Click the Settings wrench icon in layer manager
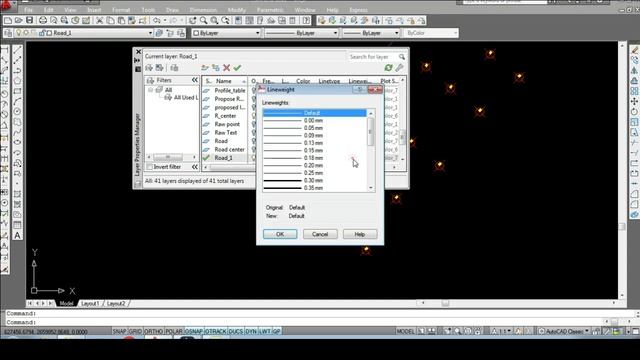640x360 pixels. pos(399,68)
